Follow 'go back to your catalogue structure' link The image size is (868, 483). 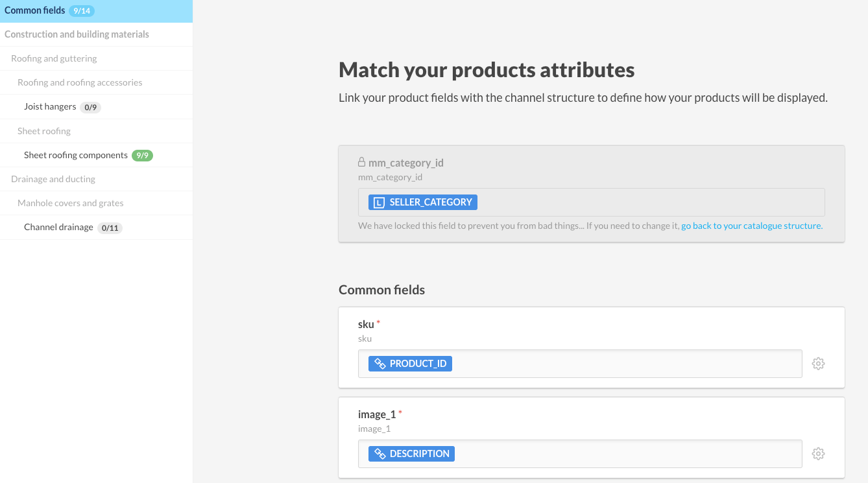click(751, 226)
